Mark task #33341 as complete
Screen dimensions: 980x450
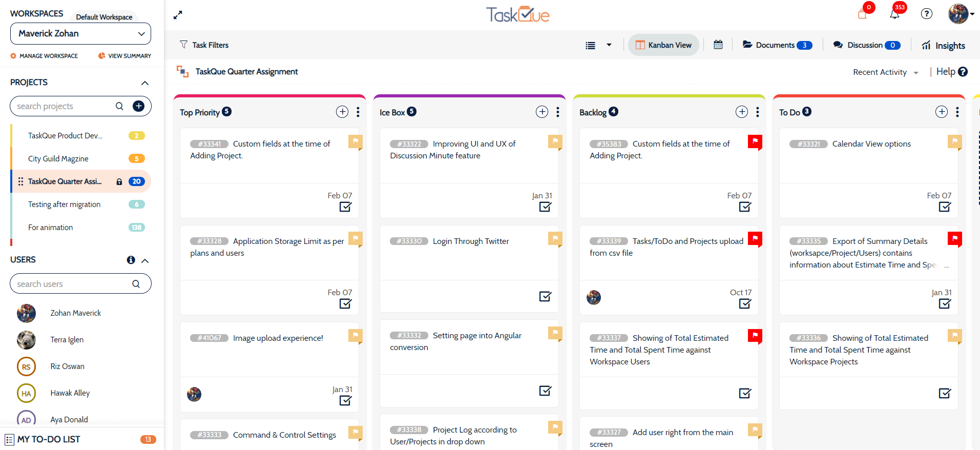click(x=346, y=207)
